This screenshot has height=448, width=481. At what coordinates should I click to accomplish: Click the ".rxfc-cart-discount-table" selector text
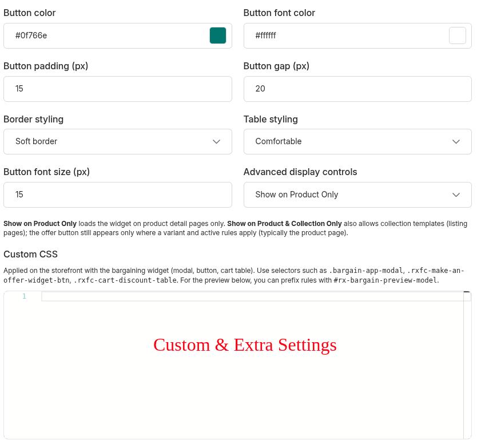(x=125, y=280)
